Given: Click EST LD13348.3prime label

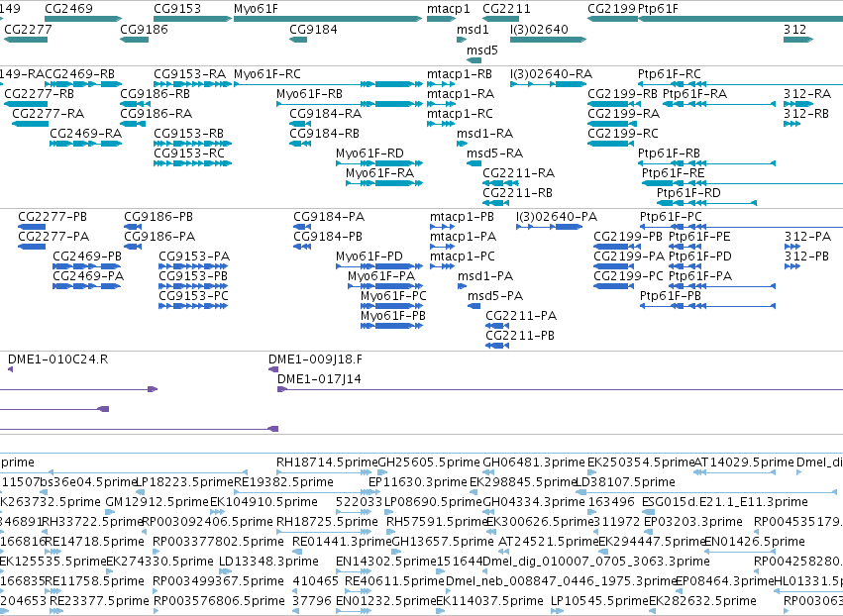Looking at the screenshot, I should 268,562.
